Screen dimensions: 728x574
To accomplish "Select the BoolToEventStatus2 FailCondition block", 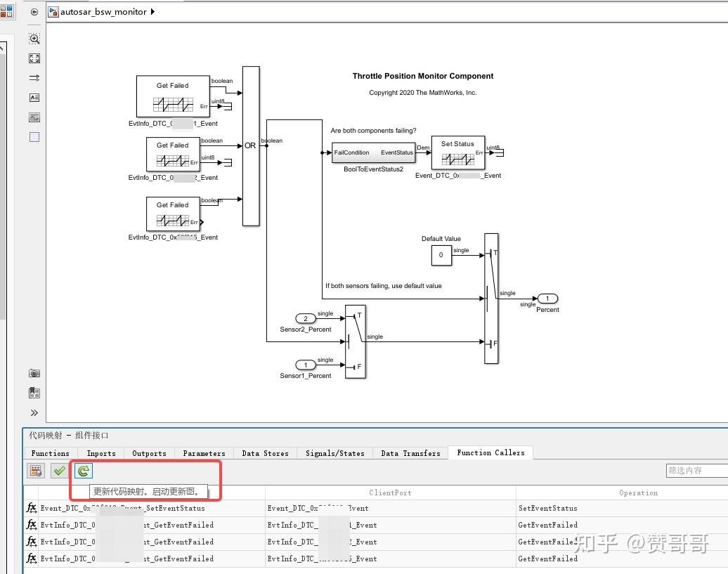I will [373, 153].
